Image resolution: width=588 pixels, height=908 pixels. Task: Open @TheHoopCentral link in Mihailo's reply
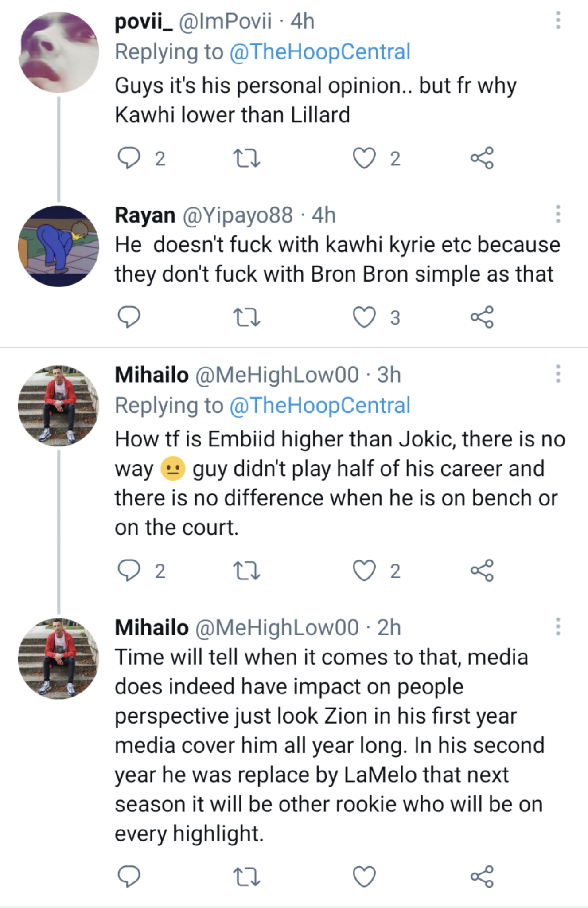click(x=320, y=406)
